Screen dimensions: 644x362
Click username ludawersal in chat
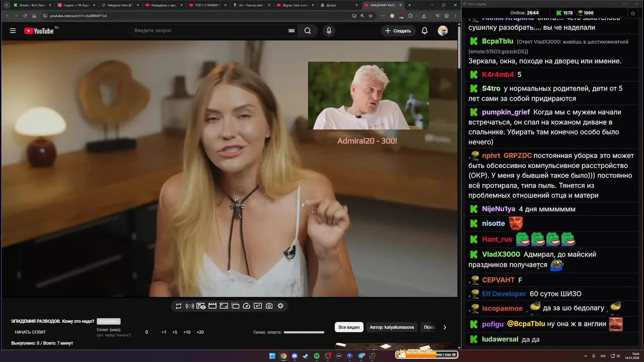pyautogui.click(x=500, y=339)
